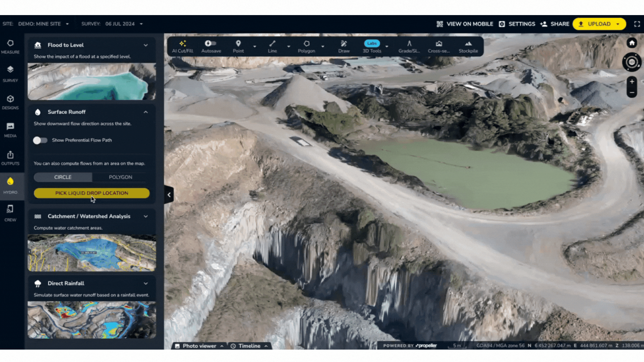Select the Line measurement tool
This screenshot has width=644, height=362.
[x=272, y=47]
